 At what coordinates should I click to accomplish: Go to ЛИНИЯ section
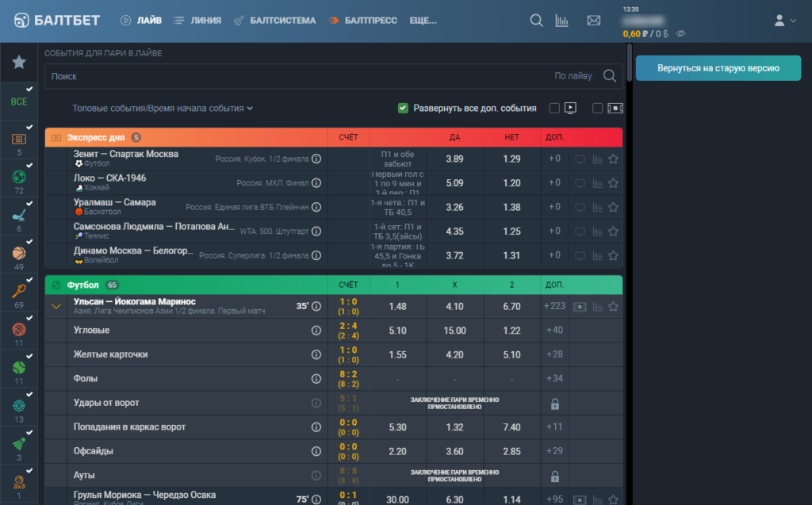[x=197, y=21]
